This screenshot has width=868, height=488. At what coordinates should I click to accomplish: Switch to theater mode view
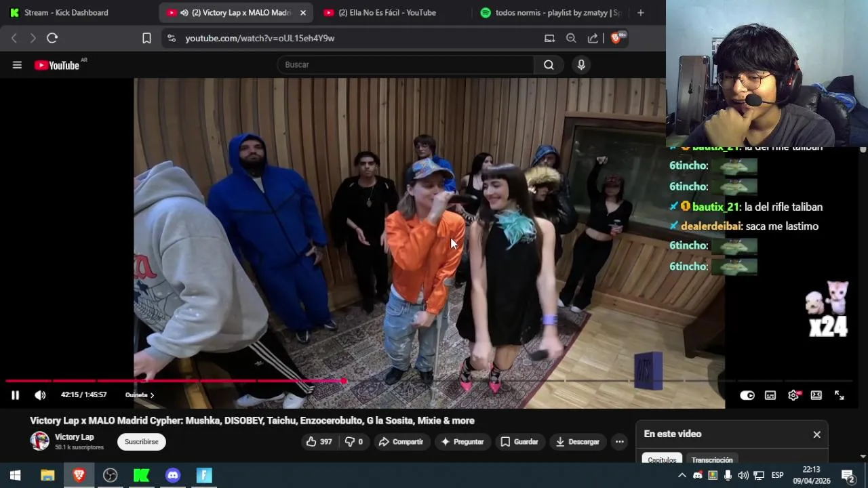click(816, 395)
